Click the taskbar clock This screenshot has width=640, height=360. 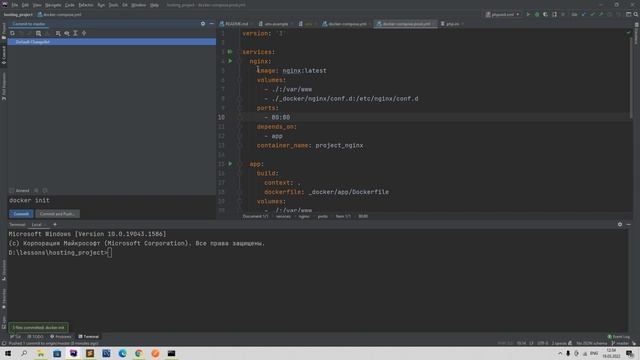pyautogui.click(x=611, y=353)
